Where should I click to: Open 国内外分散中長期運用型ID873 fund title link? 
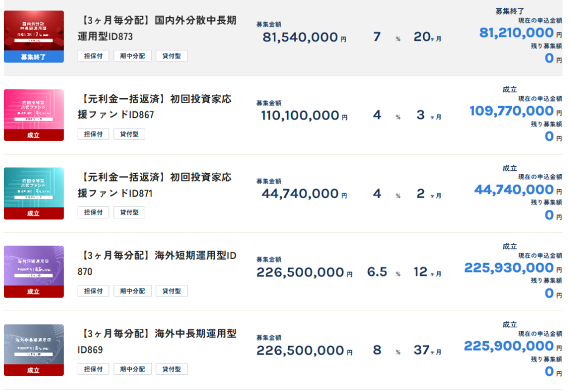pos(157,28)
